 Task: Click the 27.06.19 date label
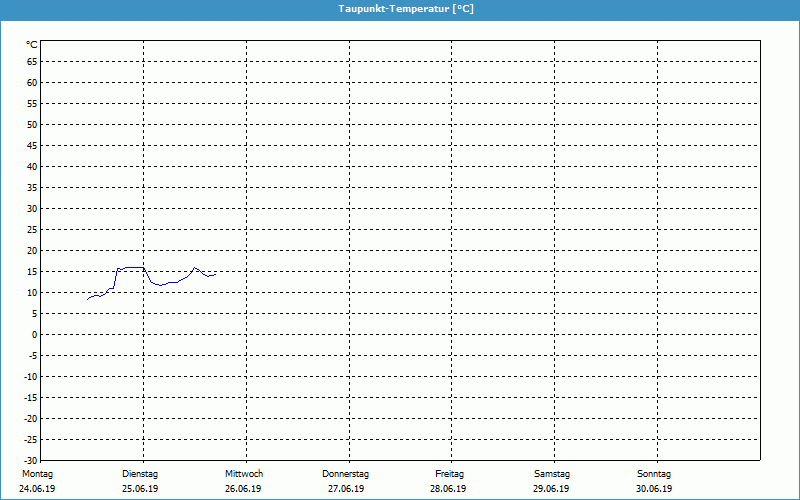coord(346,489)
